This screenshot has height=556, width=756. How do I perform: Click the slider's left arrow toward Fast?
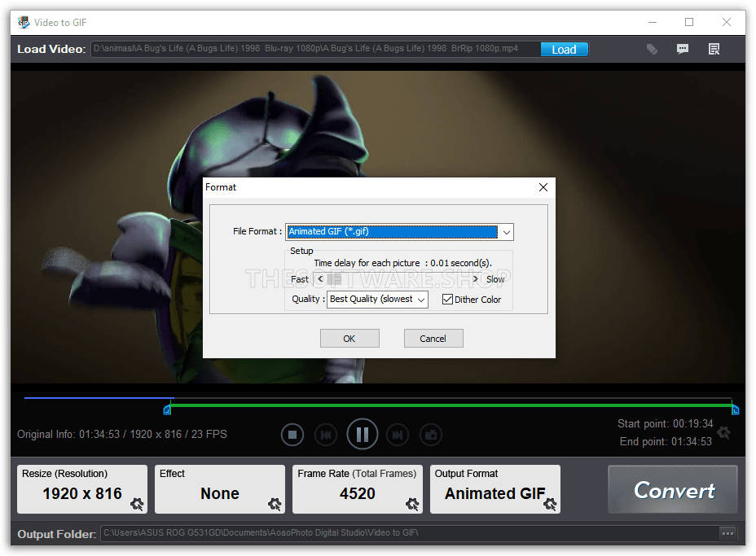(320, 279)
